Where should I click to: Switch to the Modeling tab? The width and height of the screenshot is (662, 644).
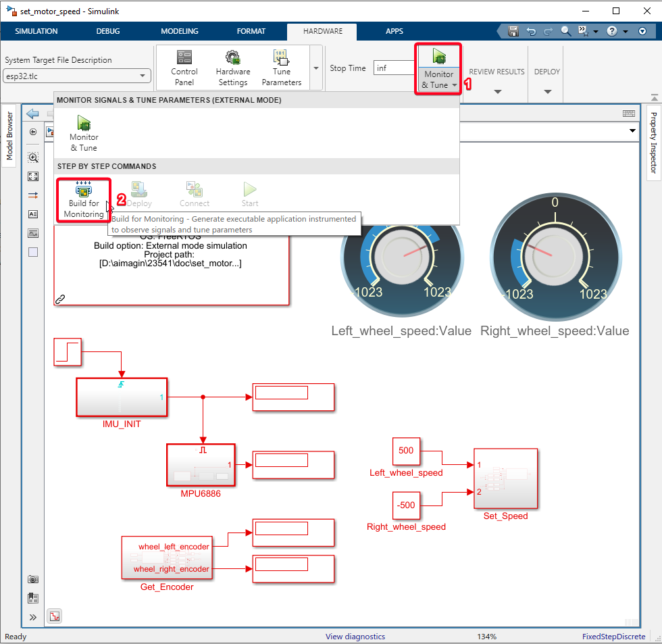coord(180,31)
